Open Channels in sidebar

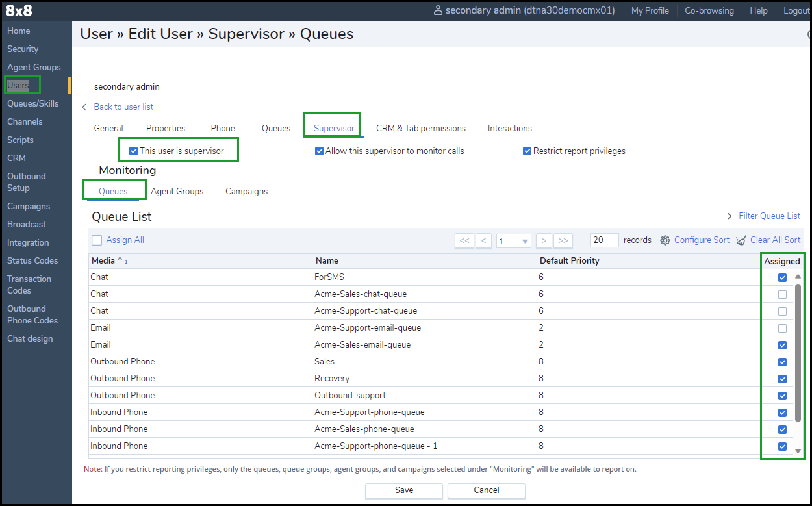pos(25,121)
